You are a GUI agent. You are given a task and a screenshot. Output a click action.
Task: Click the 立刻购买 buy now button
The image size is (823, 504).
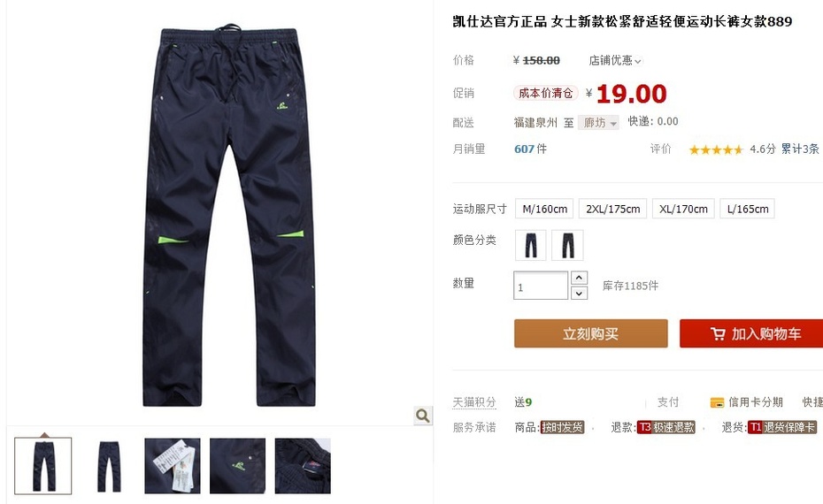[x=591, y=333]
